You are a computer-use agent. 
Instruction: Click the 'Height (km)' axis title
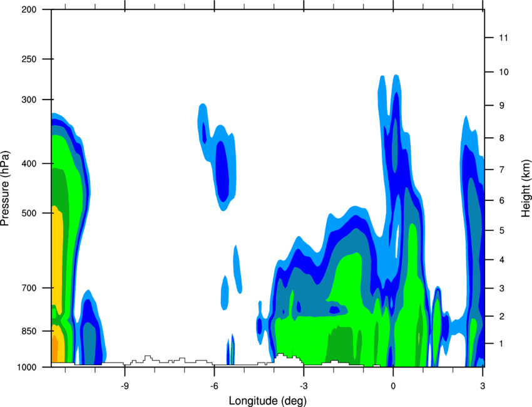(x=526, y=188)
